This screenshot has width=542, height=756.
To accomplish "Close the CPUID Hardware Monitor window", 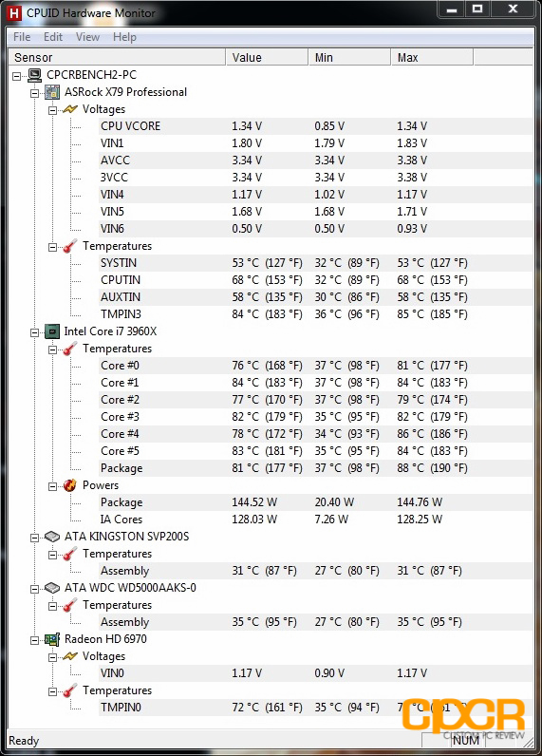I will tap(513, 9).
